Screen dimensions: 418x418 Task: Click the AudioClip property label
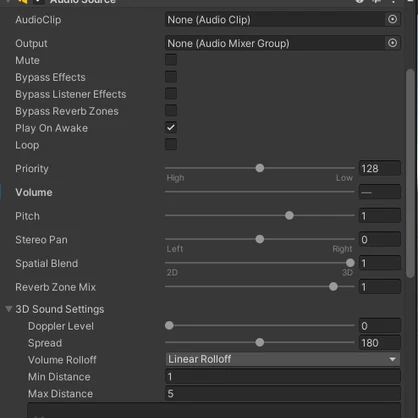pyautogui.click(x=38, y=20)
